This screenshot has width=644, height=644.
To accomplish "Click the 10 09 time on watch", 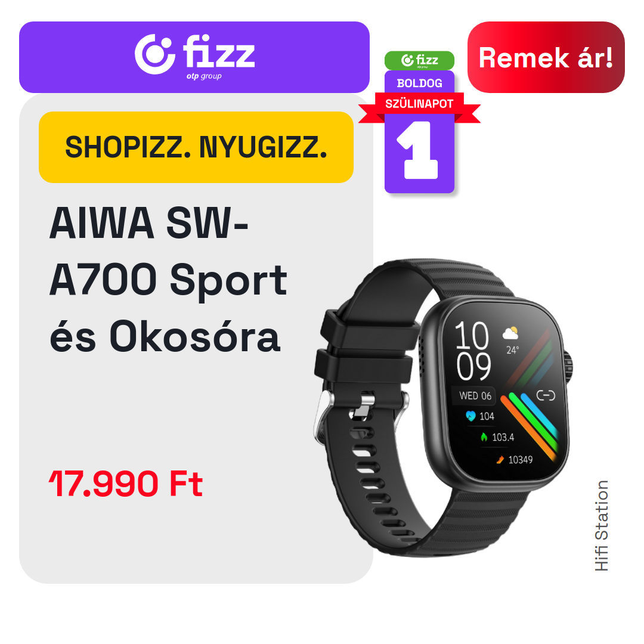I will pos(473,351).
